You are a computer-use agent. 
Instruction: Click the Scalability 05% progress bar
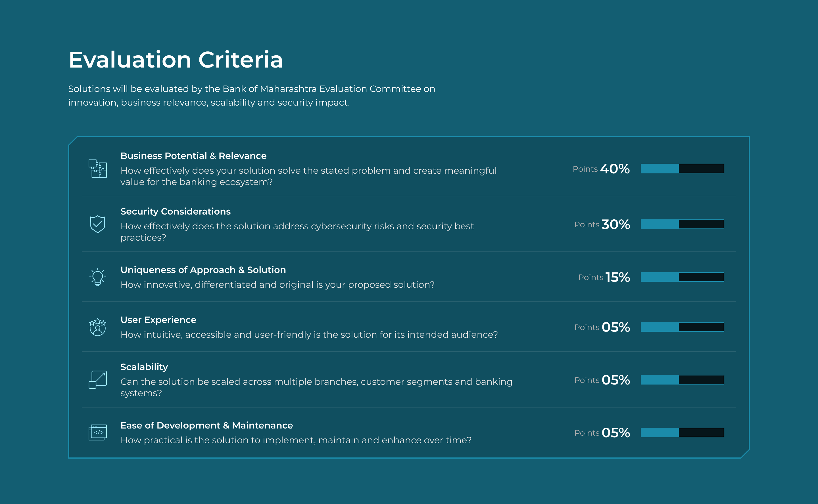(x=682, y=380)
